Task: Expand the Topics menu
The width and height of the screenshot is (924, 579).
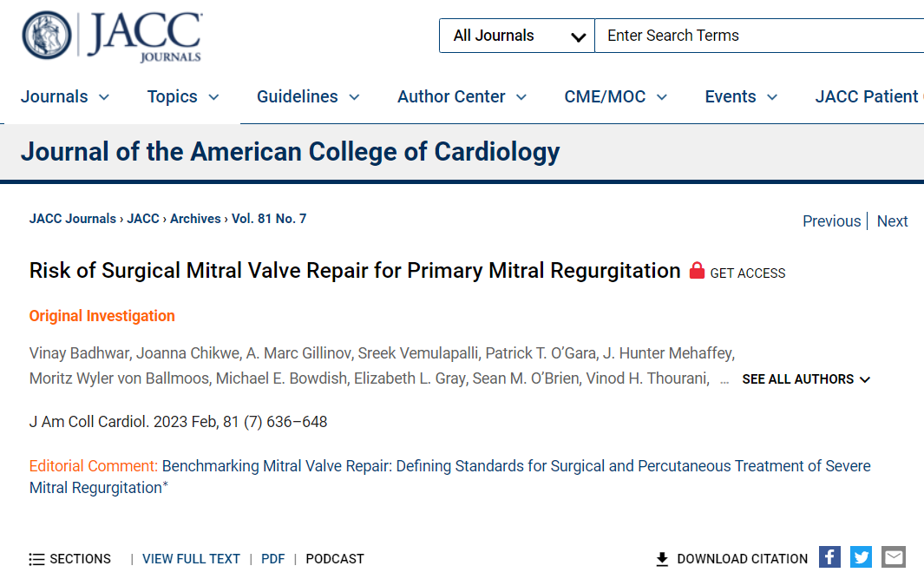Action: [x=183, y=96]
